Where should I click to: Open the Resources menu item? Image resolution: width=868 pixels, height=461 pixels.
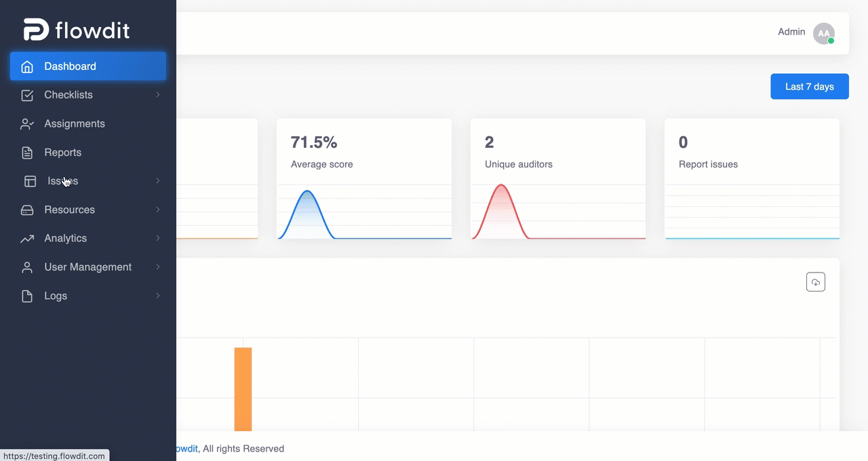[88, 209]
